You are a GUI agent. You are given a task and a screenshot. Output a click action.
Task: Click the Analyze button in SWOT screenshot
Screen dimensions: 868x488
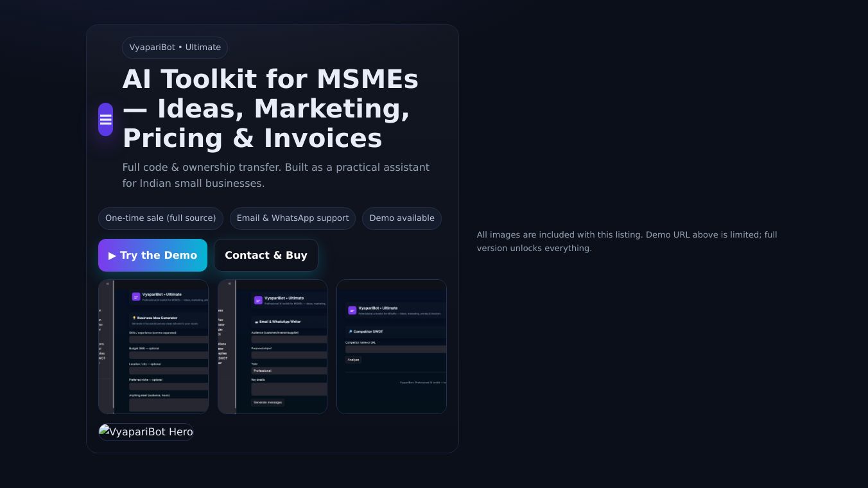pos(354,360)
